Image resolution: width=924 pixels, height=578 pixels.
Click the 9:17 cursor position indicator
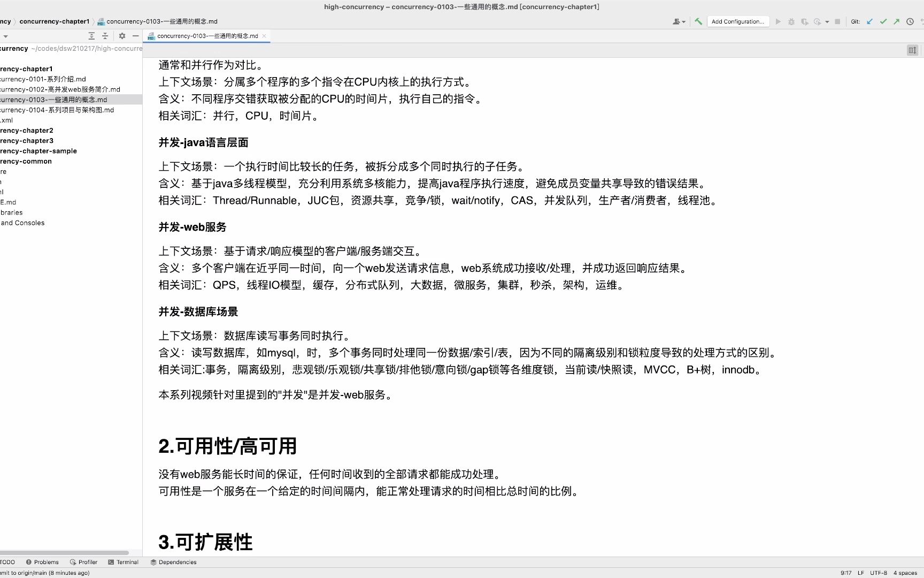pyautogui.click(x=846, y=573)
